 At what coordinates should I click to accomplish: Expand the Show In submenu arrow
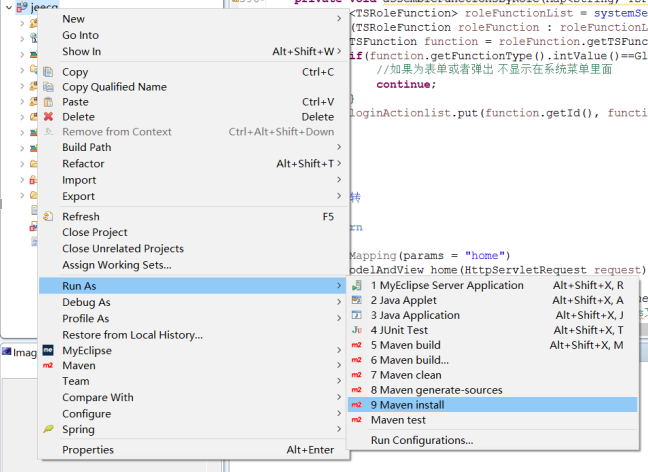(x=339, y=51)
